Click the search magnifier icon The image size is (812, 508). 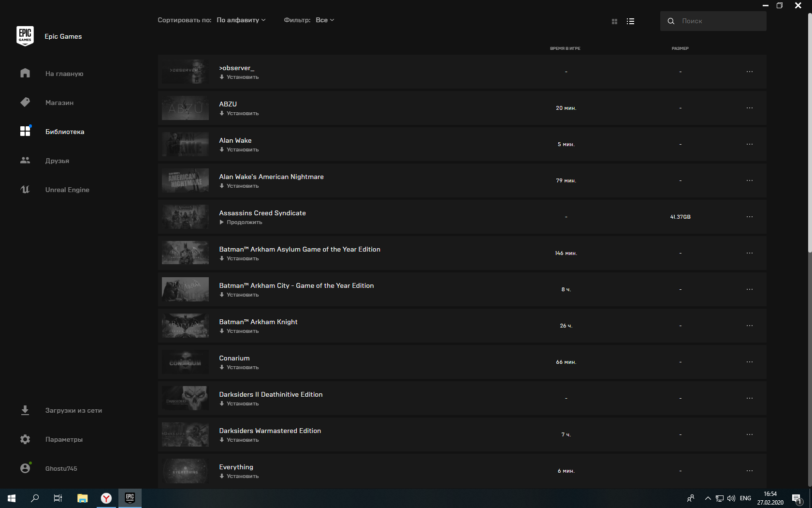[x=671, y=21]
